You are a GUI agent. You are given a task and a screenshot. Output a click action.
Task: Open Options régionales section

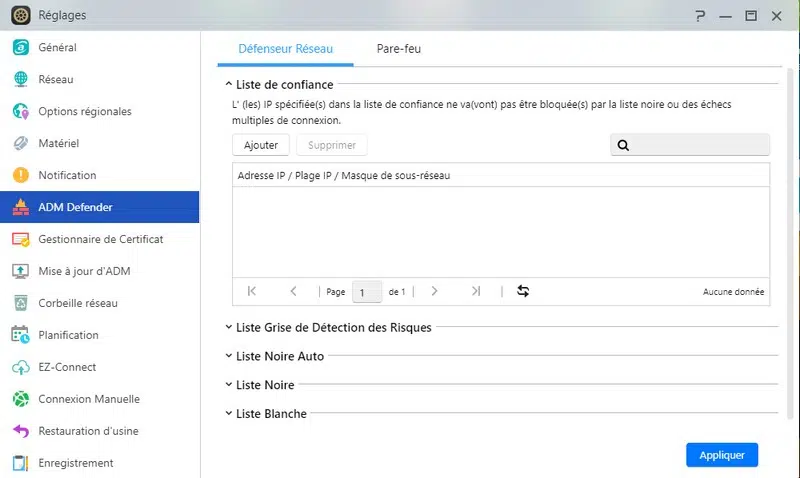(x=84, y=111)
